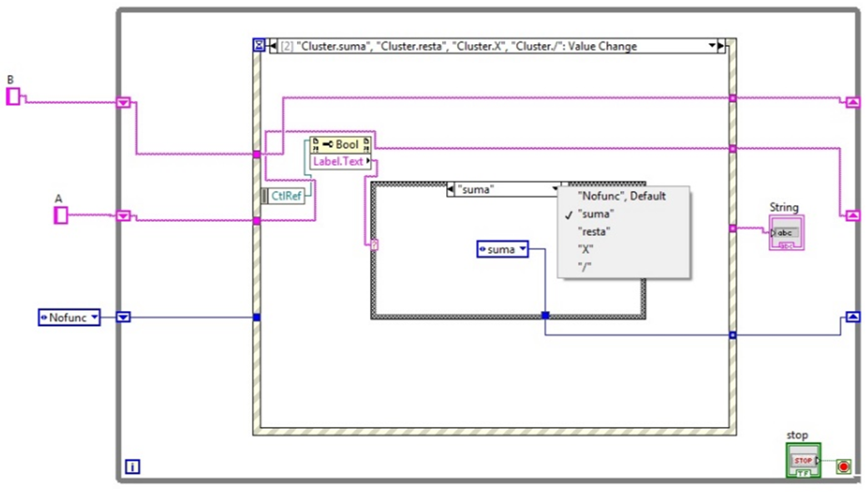
Task: Click the Label.Text property element
Action: [x=337, y=162]
